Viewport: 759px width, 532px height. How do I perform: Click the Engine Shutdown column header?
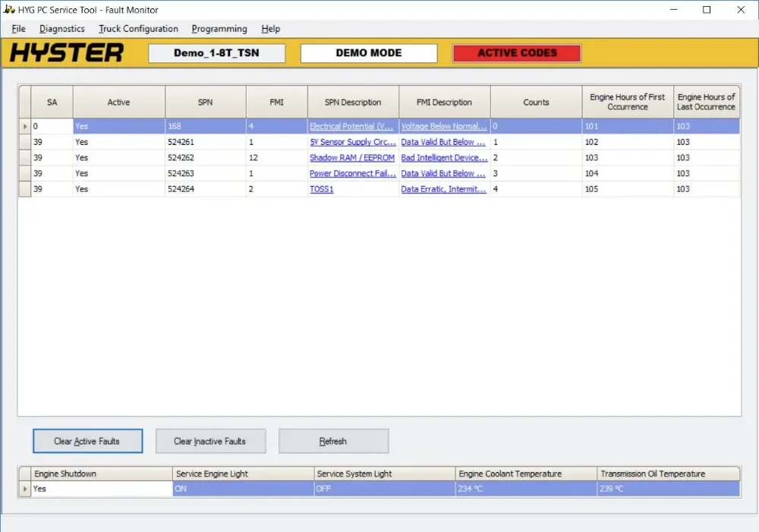102,474
